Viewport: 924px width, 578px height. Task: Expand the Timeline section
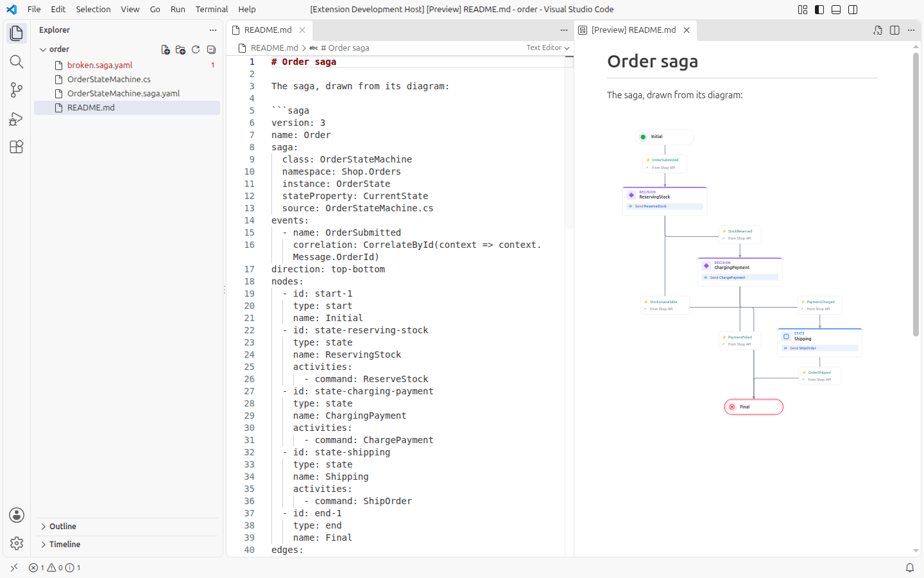pyautogui.click(x=127, y=545)
